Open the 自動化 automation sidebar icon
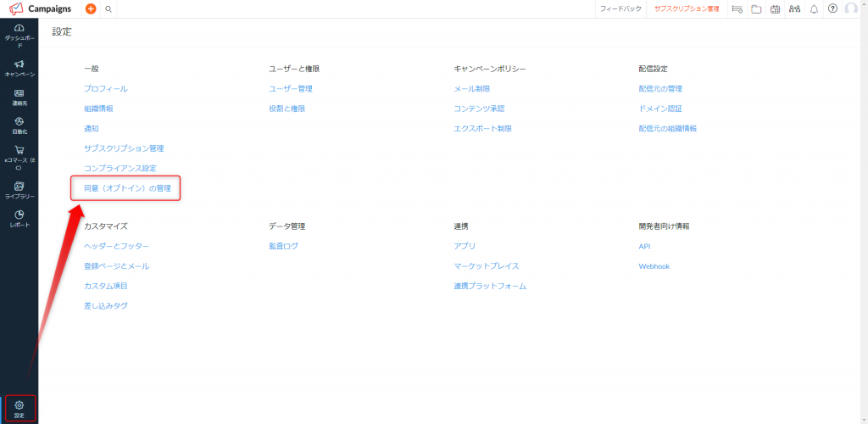 pos(19,122)
